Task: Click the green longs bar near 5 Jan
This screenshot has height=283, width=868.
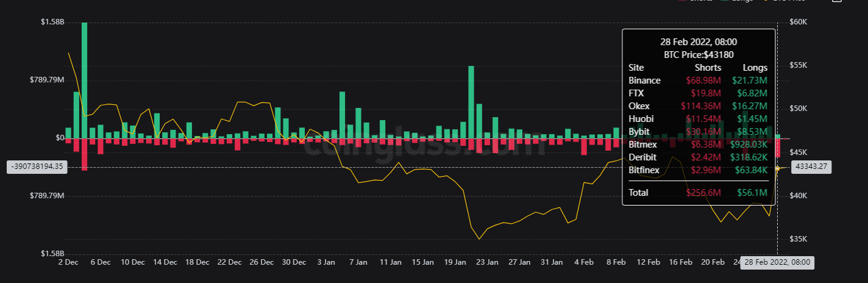Action: 342,115
